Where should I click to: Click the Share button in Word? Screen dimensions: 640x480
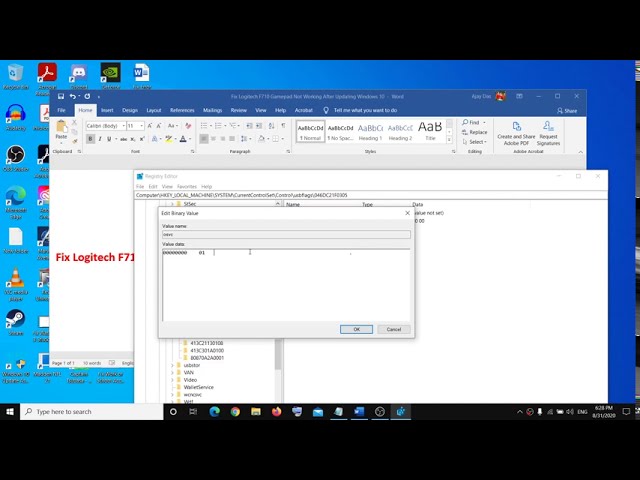pyautogui.click(x=567, y=111)
